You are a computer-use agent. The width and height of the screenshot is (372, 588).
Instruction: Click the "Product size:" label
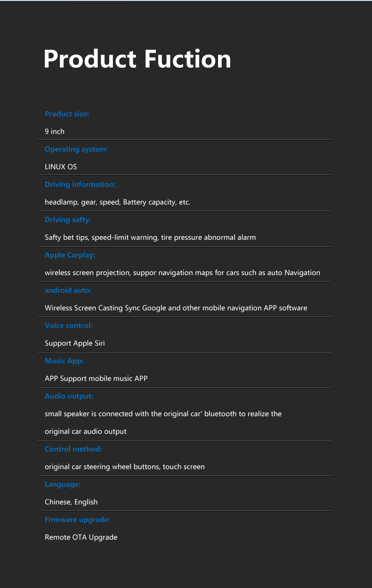tap(66, 114)
